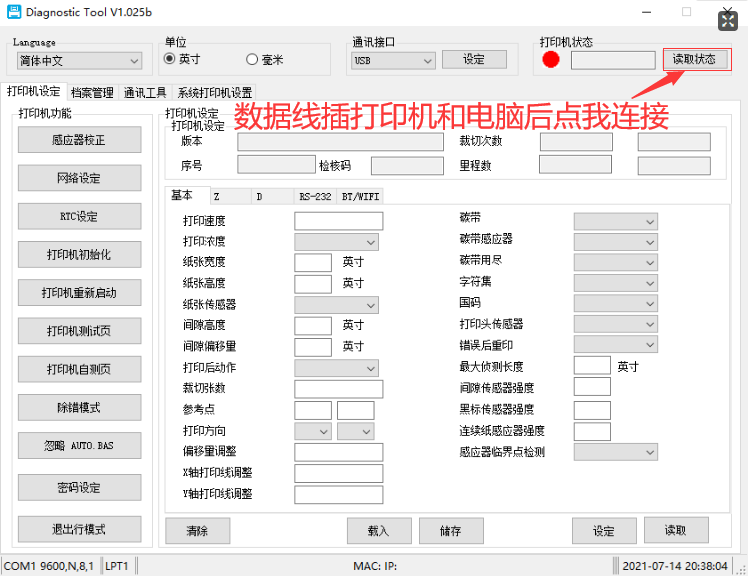The width and height of the screenshot is (749, 576).
Task: Click the 间隙传感器强度 input field
Action: pos(592,387)
